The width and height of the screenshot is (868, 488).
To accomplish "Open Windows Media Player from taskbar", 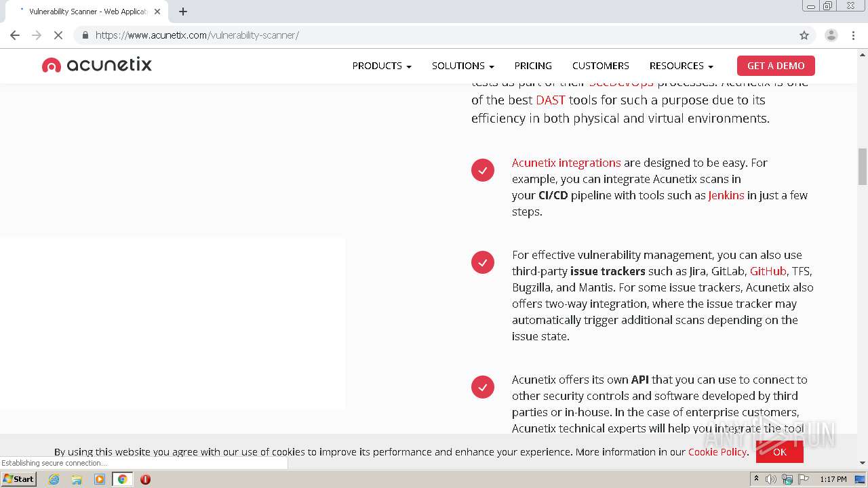I will tap(100, 479).
